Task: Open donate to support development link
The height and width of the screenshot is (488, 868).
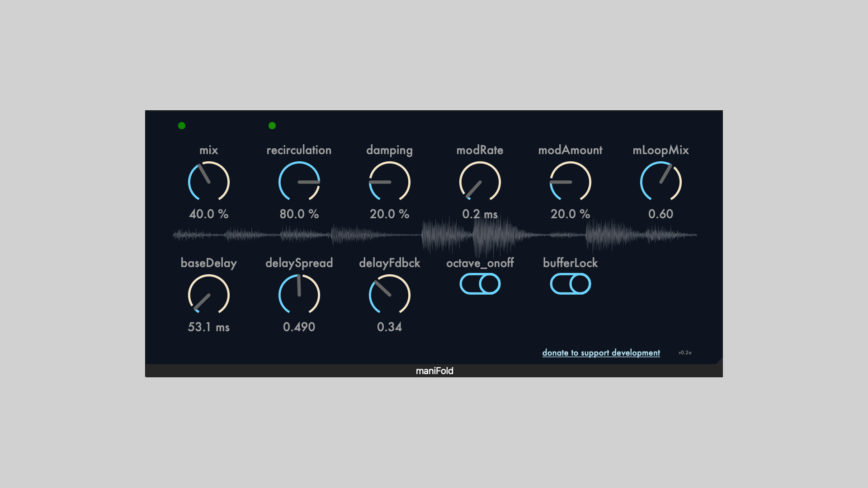Action: 601,353
